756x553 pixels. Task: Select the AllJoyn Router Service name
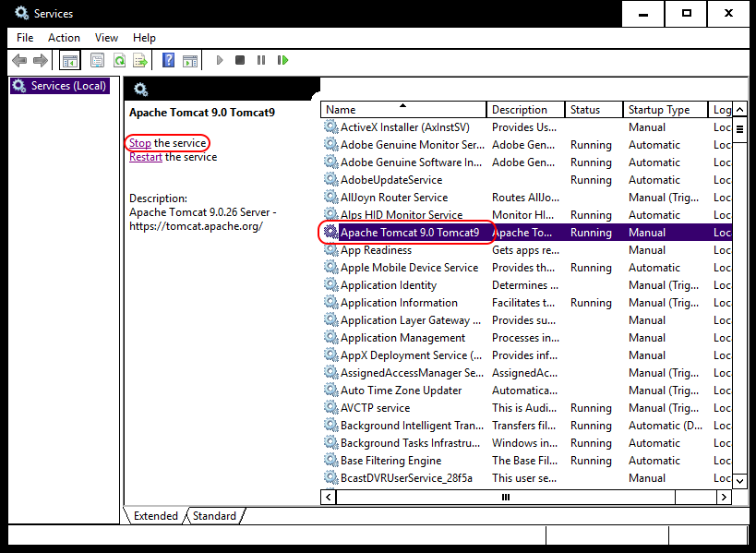394,198
